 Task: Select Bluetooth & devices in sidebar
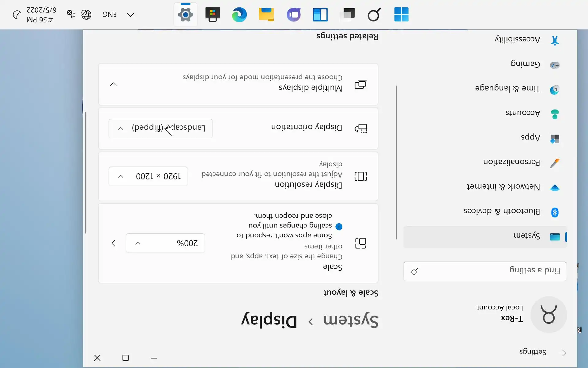click(502, 212)
